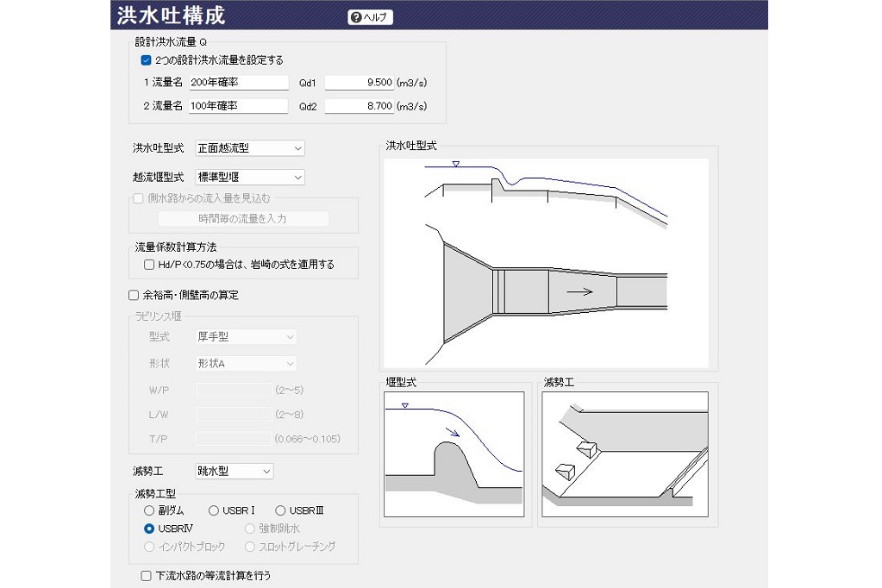Click the 流量係数計算方法 group label
The image size is (882, 588).
click(176, 247)
